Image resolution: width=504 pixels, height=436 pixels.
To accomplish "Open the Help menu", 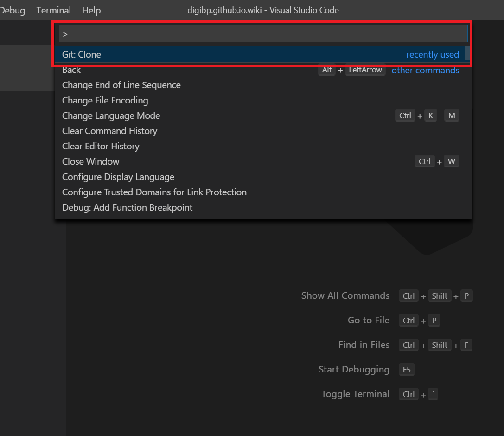I will [x=91, y=10].
